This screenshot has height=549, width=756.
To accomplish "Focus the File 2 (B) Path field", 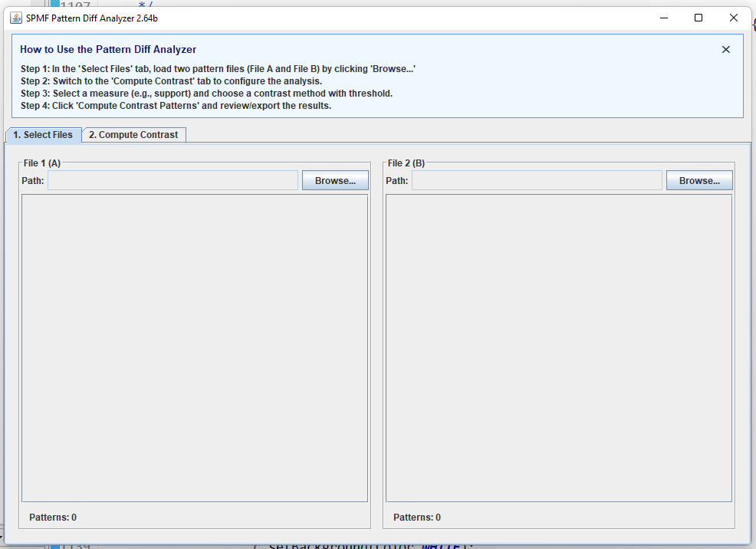I will 537,181.
